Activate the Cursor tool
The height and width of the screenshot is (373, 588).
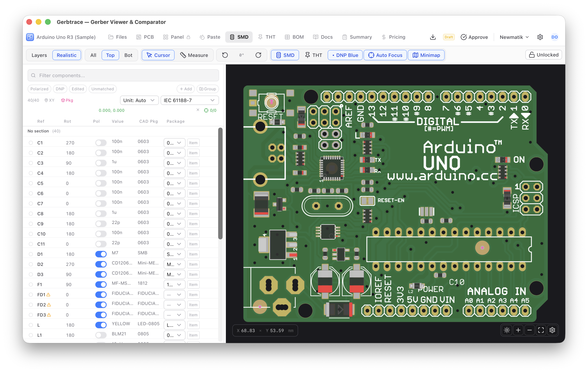click(158, 55)
